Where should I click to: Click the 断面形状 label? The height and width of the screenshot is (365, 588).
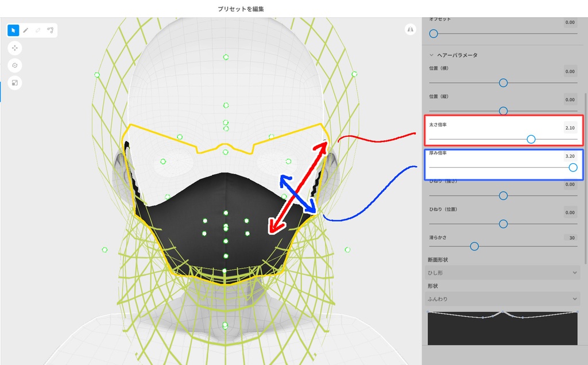438,259
